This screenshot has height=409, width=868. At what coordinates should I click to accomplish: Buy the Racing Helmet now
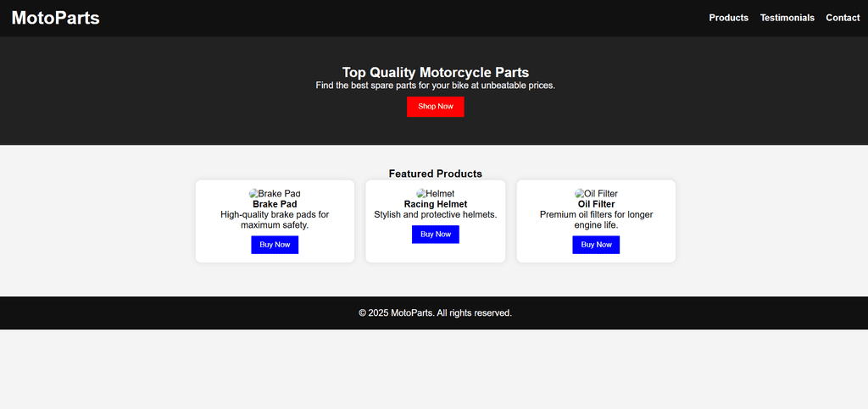point(435,235)
